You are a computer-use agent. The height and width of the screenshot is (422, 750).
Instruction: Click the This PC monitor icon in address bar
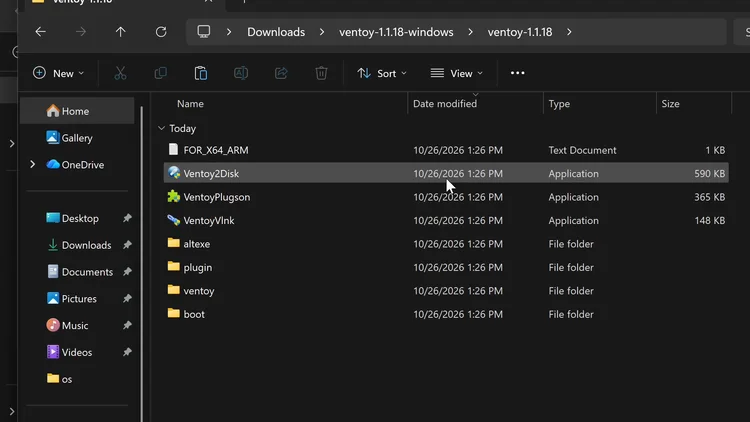point(204,32)
